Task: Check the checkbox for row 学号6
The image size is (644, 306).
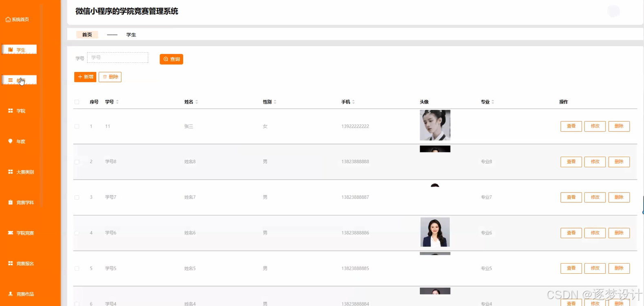Action: pyautogui.click(x=77, y=233)
